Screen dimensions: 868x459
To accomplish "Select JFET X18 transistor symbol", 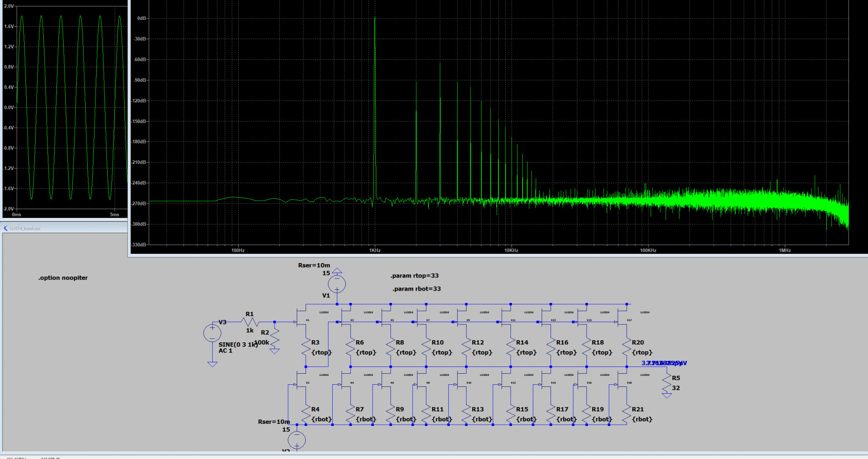I will 622,380.
